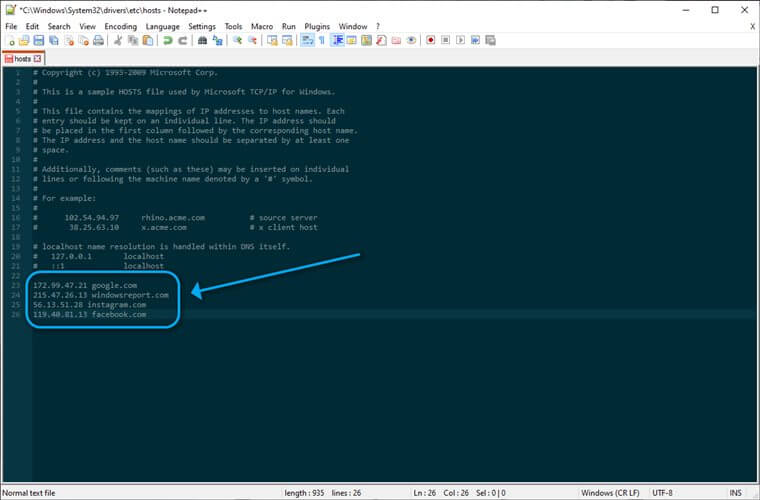760x500 pixels.
Task: Open the Plugins menu
Action: (x=317, y=27)
